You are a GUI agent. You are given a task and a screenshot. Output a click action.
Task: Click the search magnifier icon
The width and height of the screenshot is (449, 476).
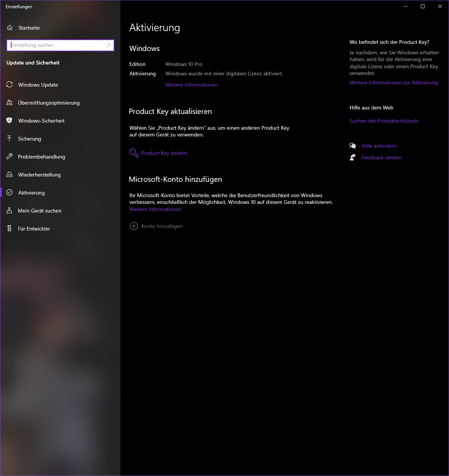coord(109,45)
